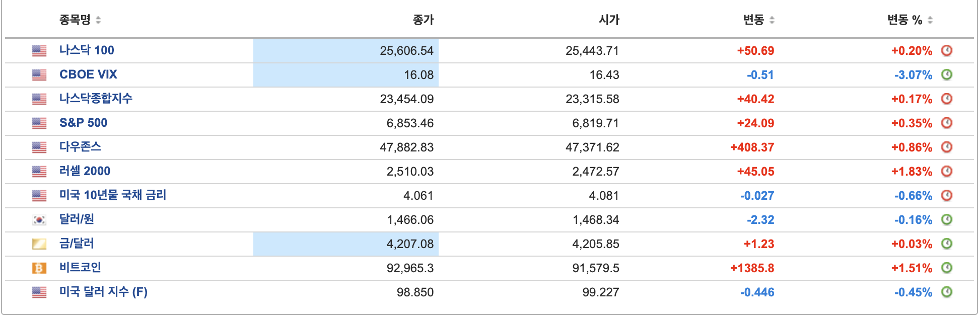Click the green clock icon in CBOE VIX row

947,74
